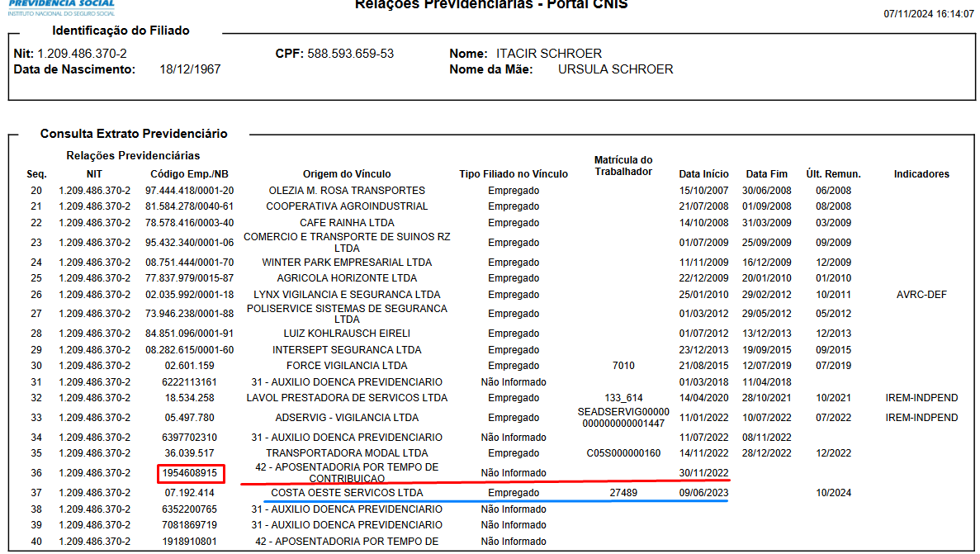Click AGRICOLA HORIZONTE LTDA
Viewport: 980px width, 554px height.
pos(347,278)
